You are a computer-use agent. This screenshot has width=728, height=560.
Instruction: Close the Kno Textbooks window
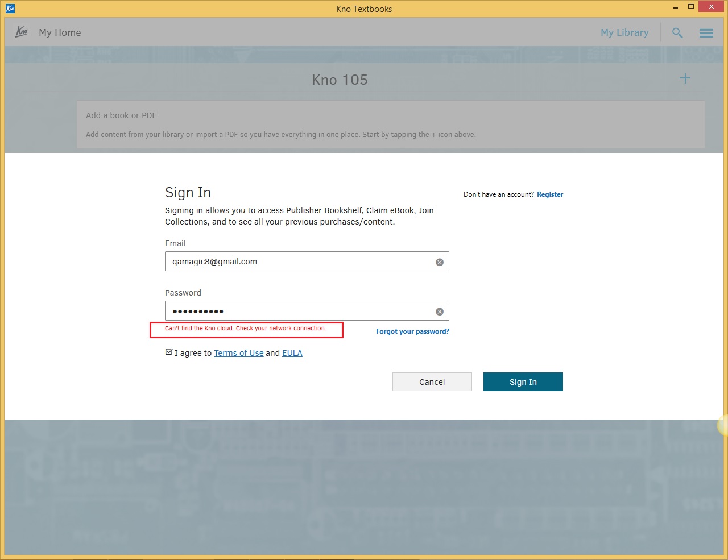coord(711,7)
